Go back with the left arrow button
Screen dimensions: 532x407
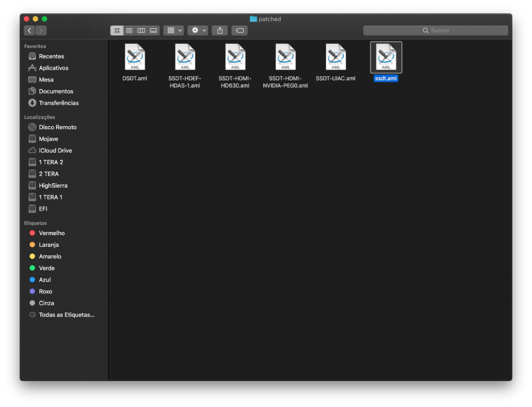(x=29, y=30)
